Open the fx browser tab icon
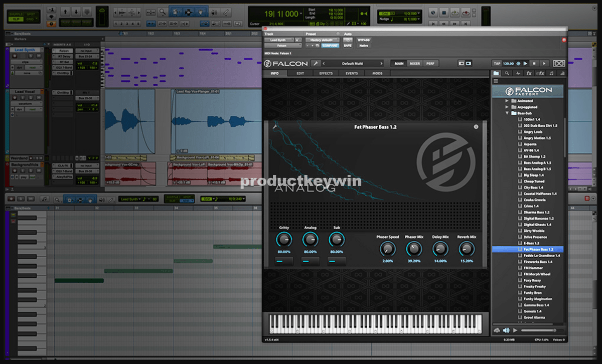 [x=529, y=73]
